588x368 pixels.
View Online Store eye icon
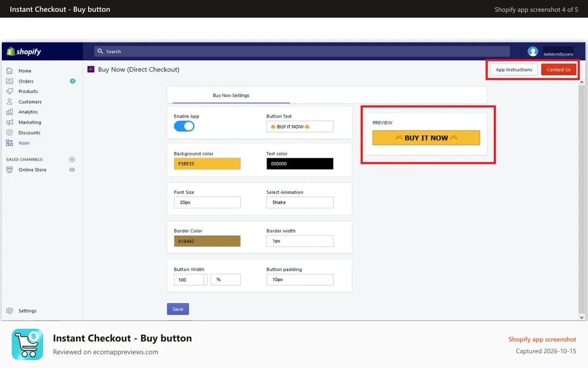click(x=72, y=170)
